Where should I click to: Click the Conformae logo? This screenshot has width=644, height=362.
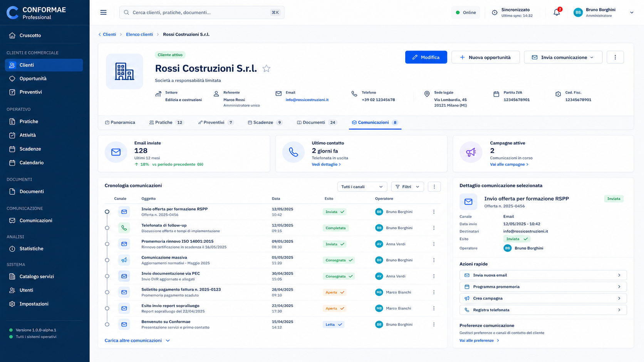(x=13, y=13)
